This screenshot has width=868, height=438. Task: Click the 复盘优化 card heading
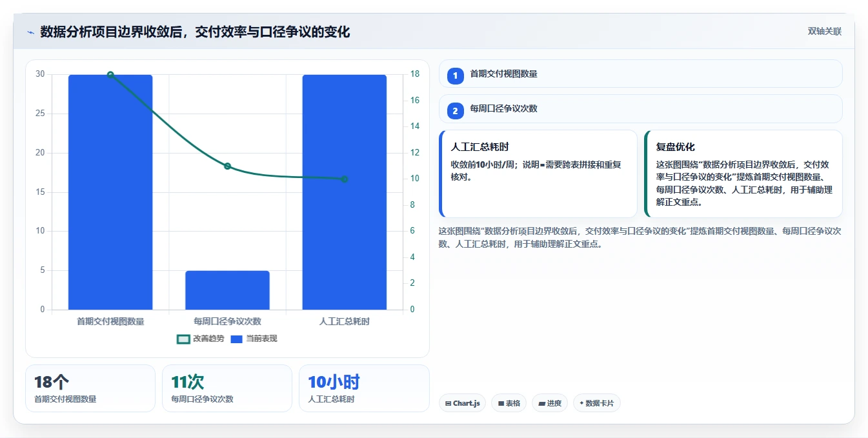tap(675, 147)
